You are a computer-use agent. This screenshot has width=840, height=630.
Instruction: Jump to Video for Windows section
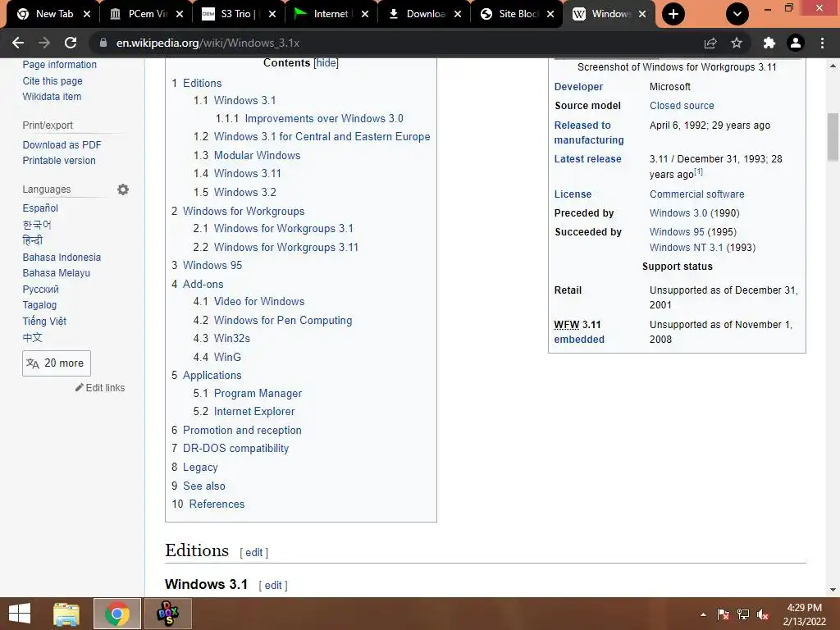click(259, 302)
